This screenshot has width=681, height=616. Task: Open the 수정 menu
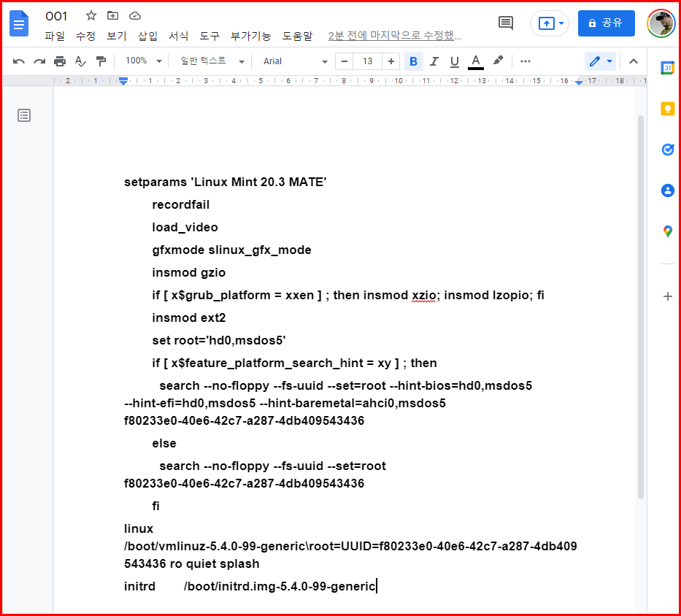click(x=85, y=36)
